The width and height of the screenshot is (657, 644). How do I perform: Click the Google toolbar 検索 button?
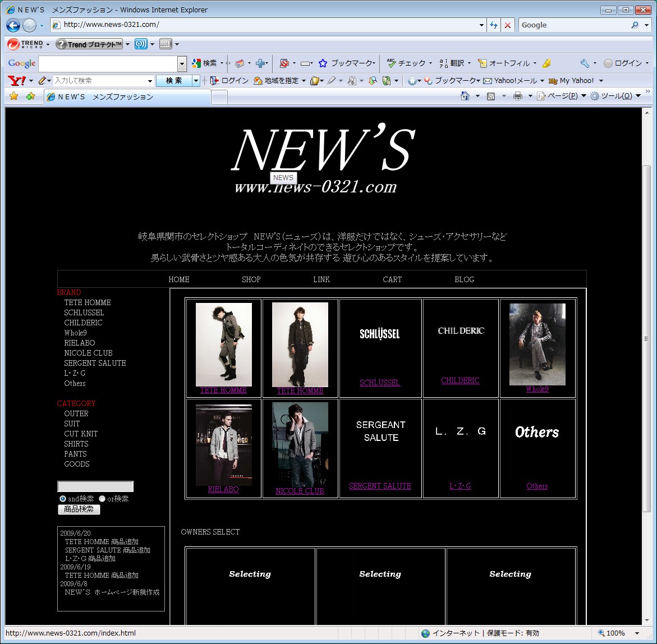tap(204, 63)
